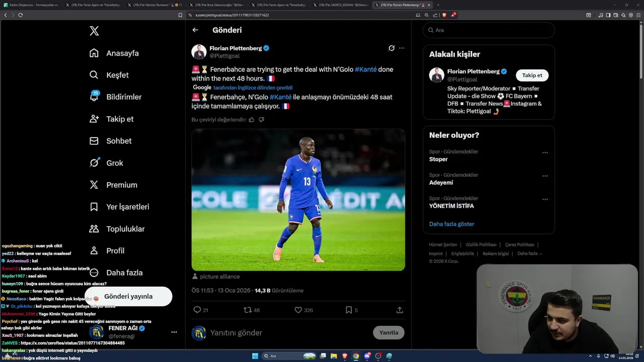
Task: Open Profil page
Action: pos(107,251)
